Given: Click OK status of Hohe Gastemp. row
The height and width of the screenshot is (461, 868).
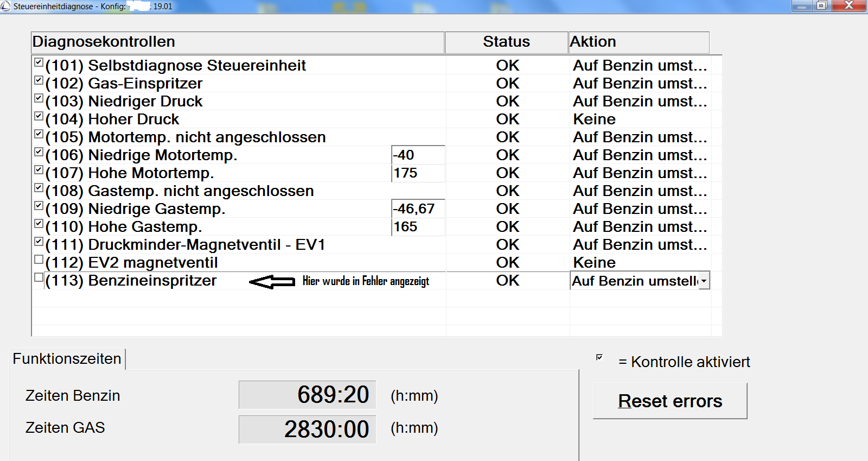Looking at the screenshot, I should coord(507,226).
